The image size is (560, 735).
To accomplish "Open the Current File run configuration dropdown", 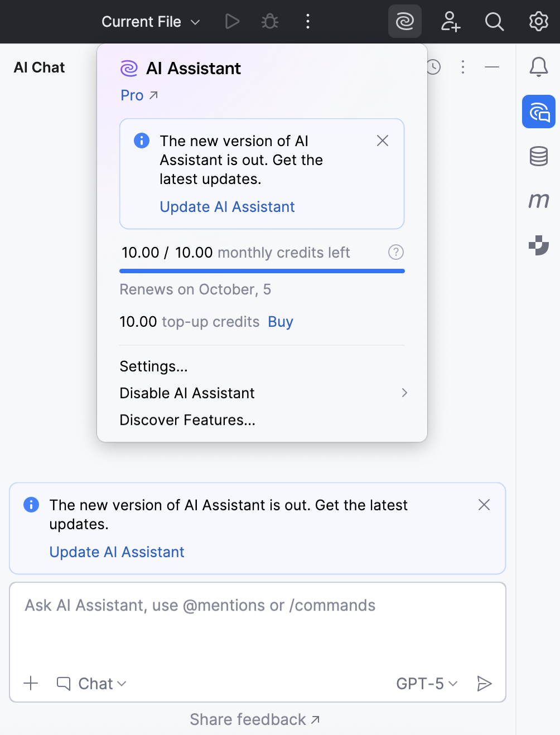I will [x=149, y=22].
